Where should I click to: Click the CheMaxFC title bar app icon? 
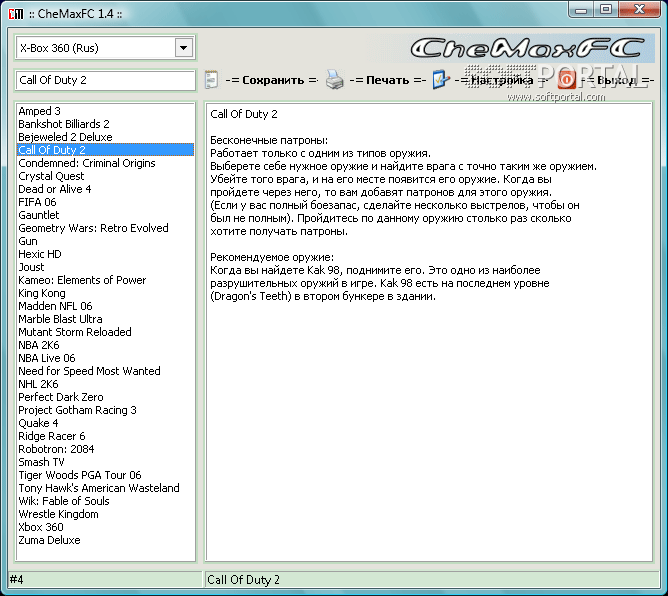pyautogui.click(x=16, y=14)
